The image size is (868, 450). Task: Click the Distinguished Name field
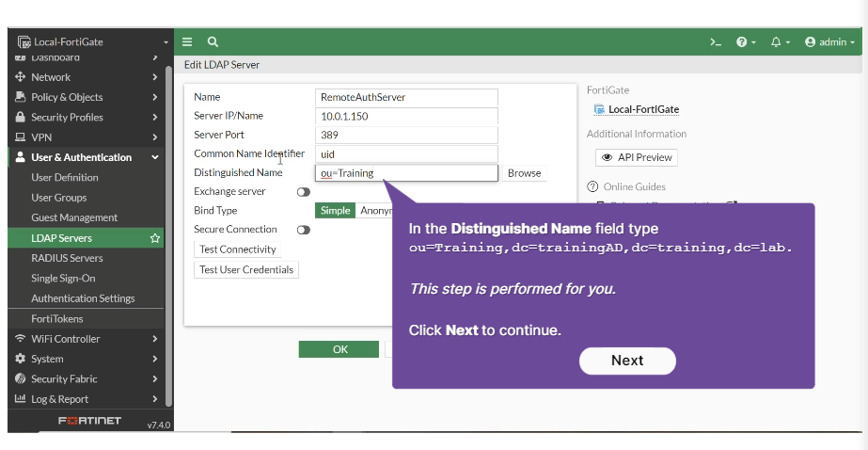(406, 173)
